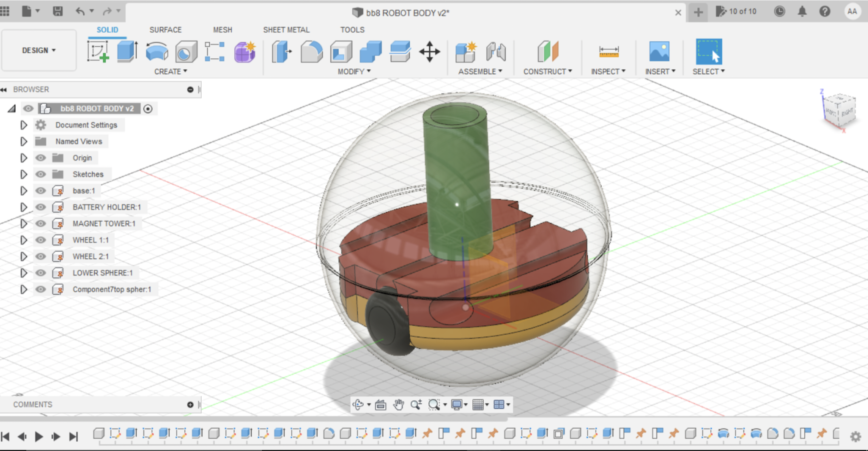
Task: Click the Save icon
Action: coord(58,11)
